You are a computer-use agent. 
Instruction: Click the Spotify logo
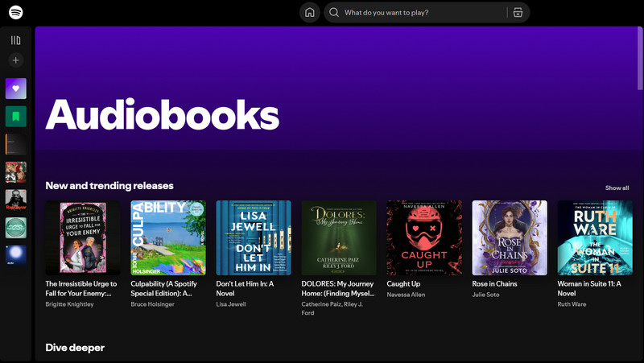tap(15, 12)
